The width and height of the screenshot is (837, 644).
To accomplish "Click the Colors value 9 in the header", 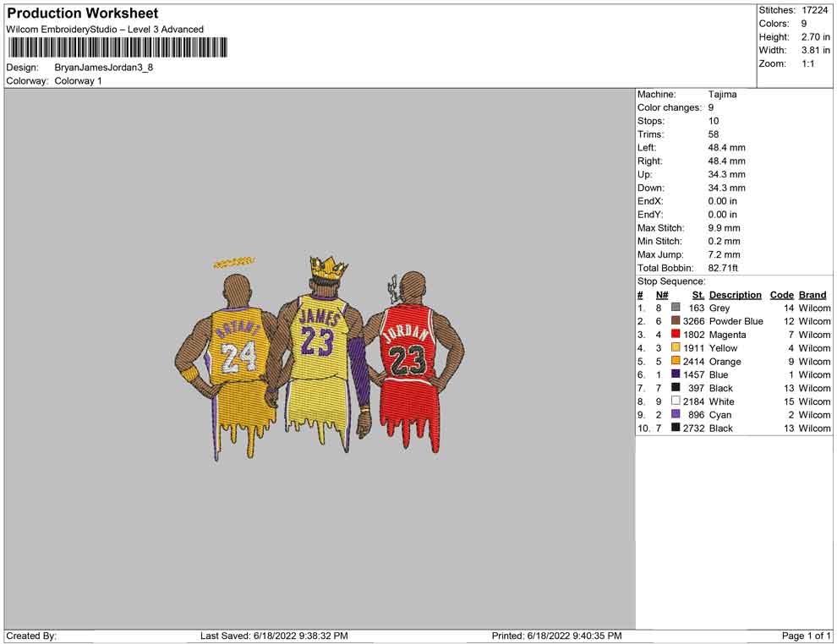I will [x=804, y=24].
